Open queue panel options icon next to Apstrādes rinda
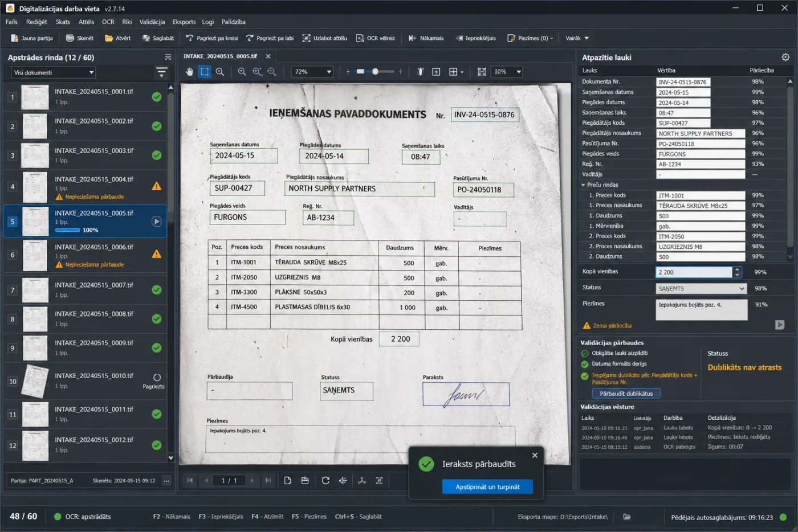 (168, 57)
